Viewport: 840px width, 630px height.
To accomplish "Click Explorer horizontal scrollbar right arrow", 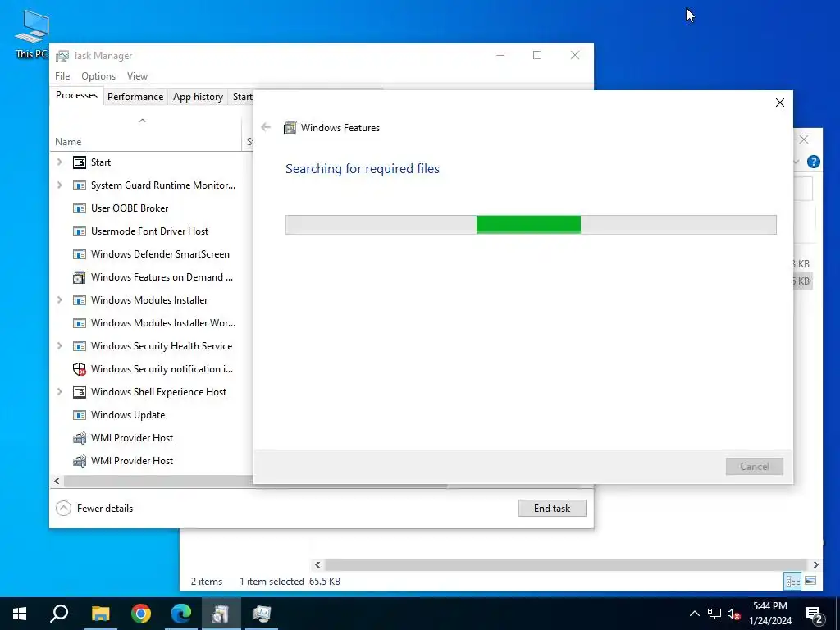I will [x=815, y=564].
